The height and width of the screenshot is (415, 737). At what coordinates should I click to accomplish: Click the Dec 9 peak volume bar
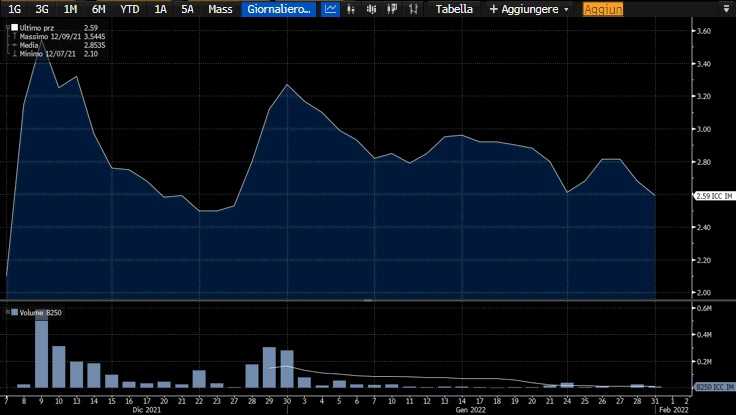pyautogui.click(x=41, y=352)
